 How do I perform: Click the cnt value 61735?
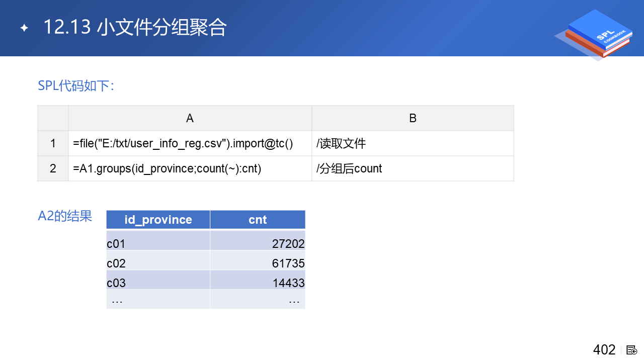(288, 263)
